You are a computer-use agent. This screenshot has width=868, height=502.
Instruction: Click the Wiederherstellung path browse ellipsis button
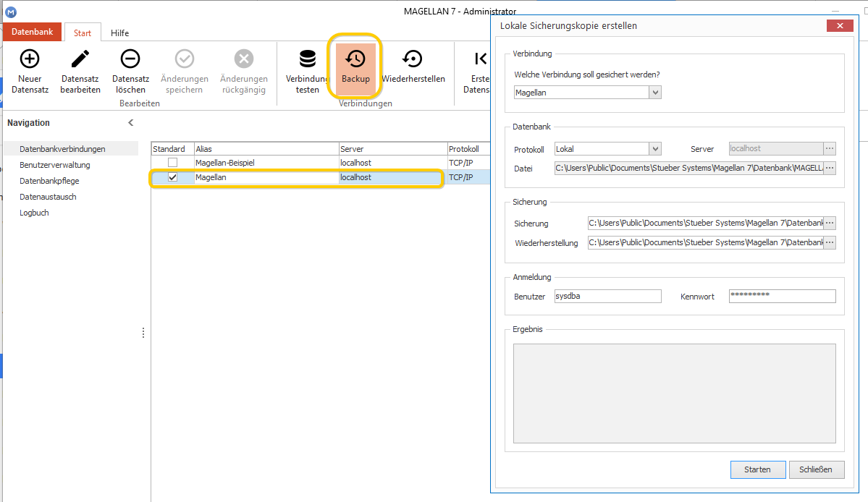829,242
